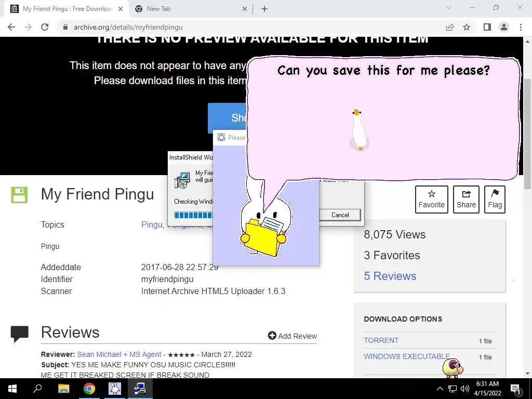Viewport: 532px width, 399px height.
Task: Open the Windows Start menu
Action: (12, 389)
